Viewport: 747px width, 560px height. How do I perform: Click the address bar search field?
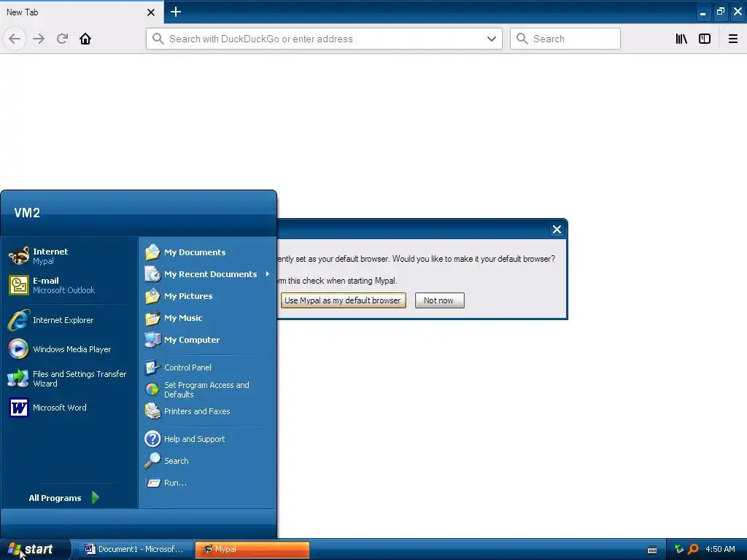(x=324, y=39)
